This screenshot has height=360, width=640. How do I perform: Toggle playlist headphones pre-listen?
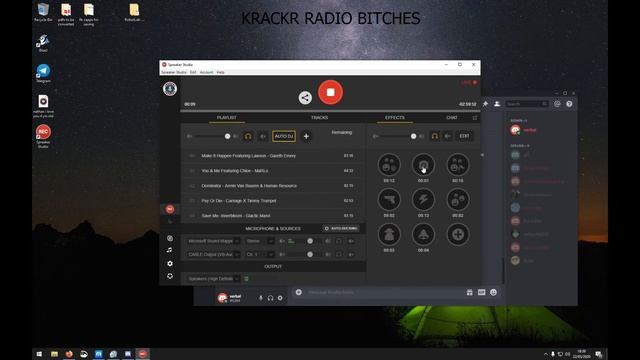248,136
